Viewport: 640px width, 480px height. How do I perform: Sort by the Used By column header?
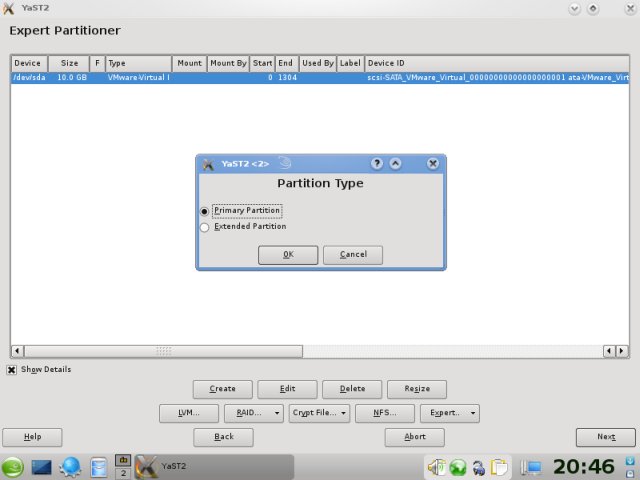point(318,63)
